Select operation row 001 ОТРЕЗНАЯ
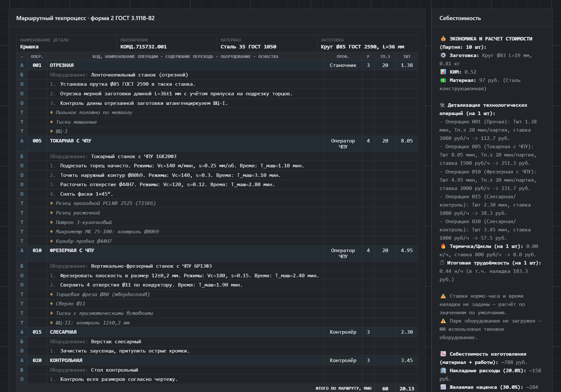The width and height of the screenshot is (561, 392). (x=217, y=65)
